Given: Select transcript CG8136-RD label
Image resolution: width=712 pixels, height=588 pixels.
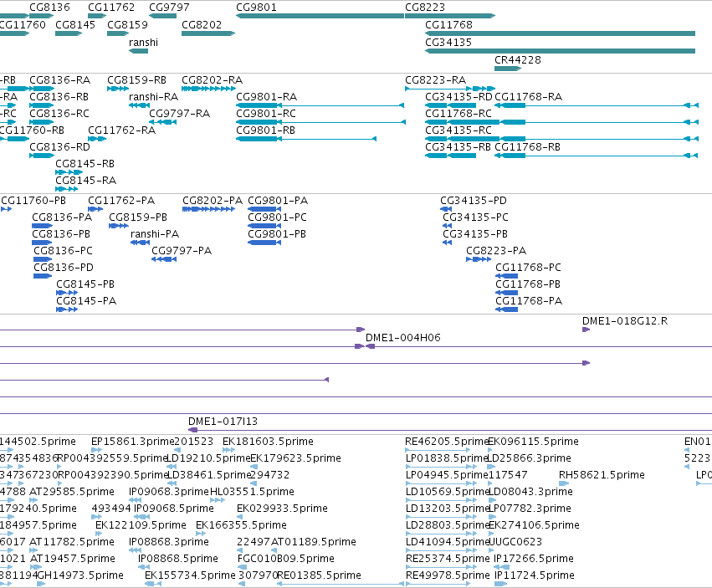Looking at the screenshot, I should (x=60, y=147).
